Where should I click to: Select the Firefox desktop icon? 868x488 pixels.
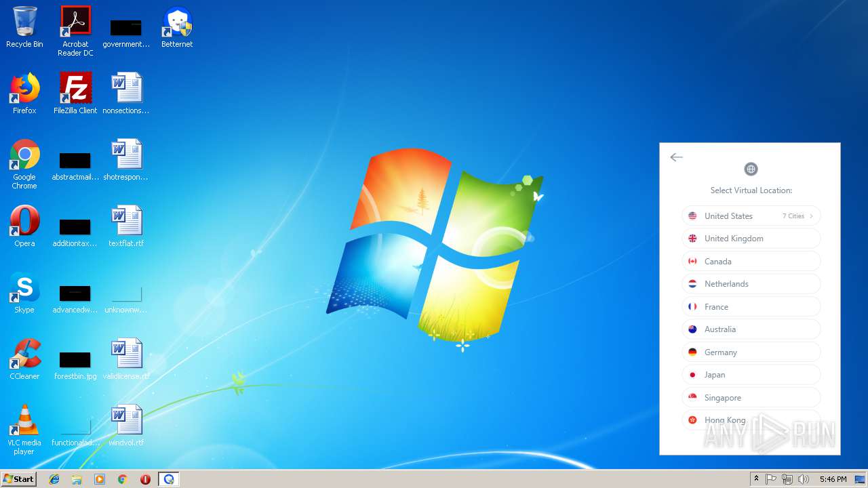coord(24,94)
